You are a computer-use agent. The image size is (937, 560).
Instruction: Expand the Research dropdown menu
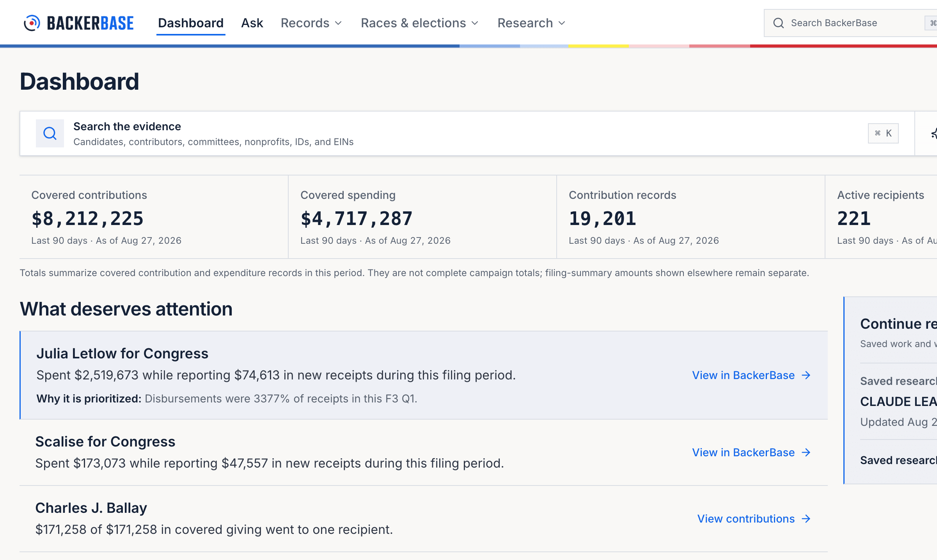(x=531, y=23)
